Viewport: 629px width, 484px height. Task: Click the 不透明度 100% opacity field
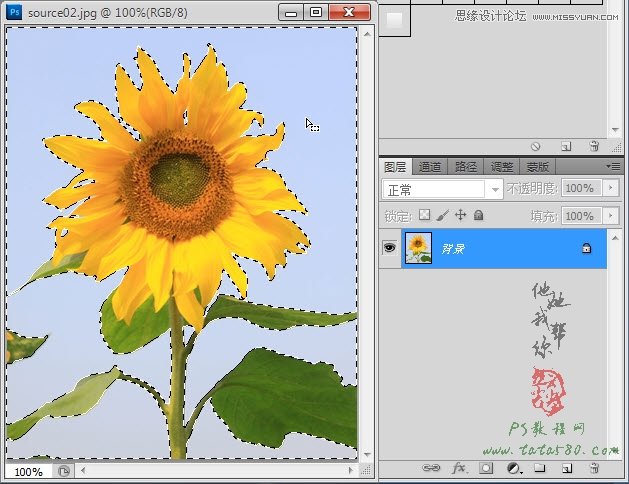581,188
